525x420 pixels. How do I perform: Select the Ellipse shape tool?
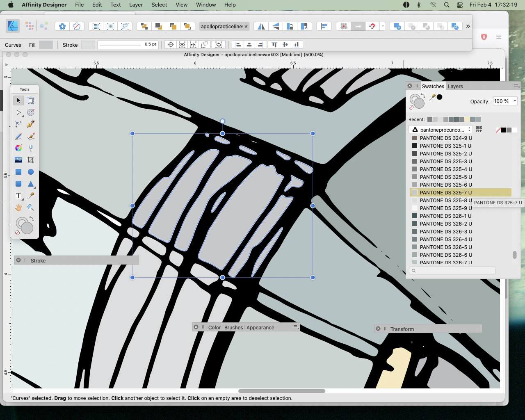pyautogui.click(x=31, y=172)
